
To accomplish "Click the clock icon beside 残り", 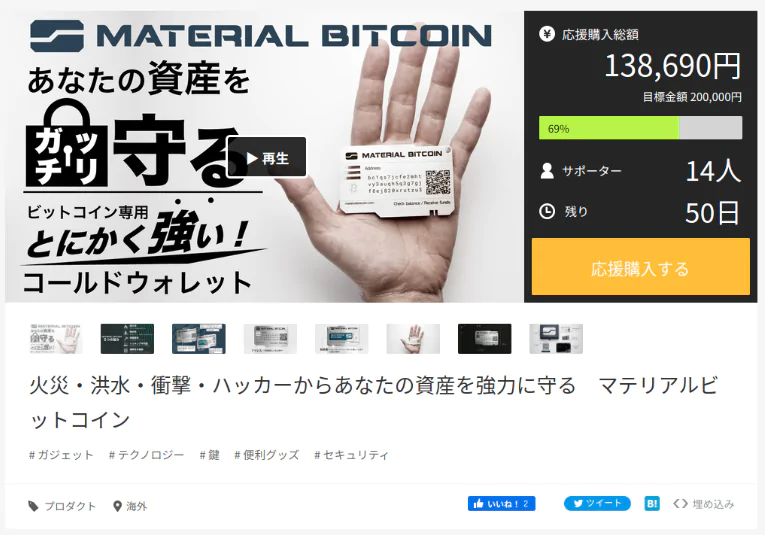I will pyautogui.click(x=547, y=211).
